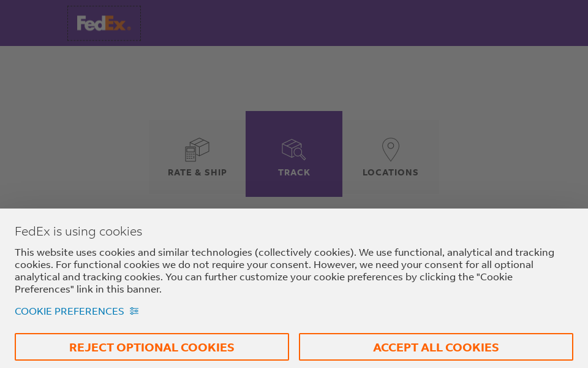The width and height of the screenshot is (588, 368).
Task: Click the package with magnifier icon
Action: [x=293, y=149]
